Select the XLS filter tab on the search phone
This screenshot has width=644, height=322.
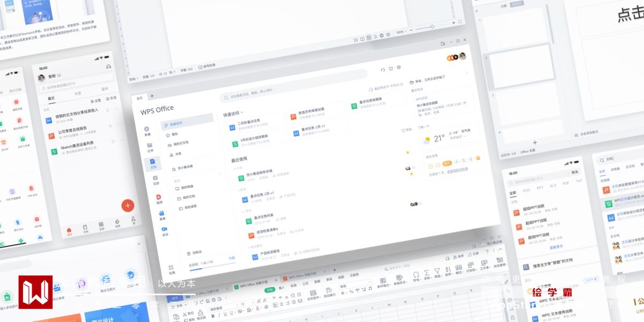553,186
